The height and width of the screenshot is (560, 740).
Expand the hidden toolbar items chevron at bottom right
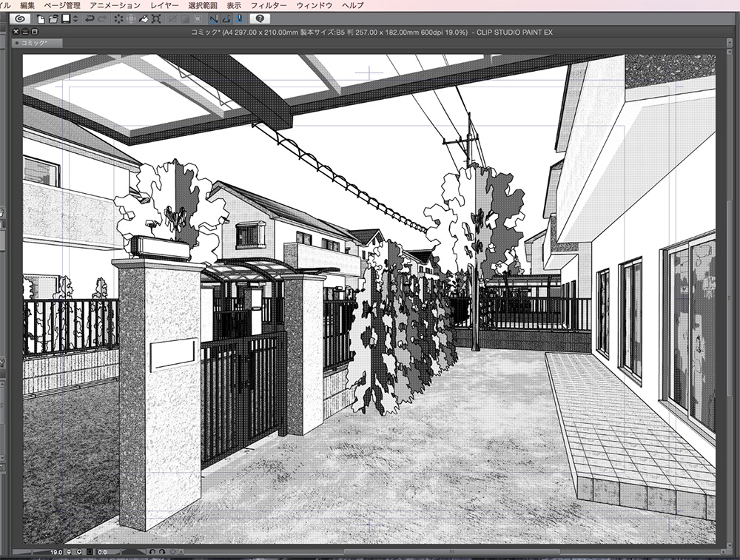coord(183,552)
